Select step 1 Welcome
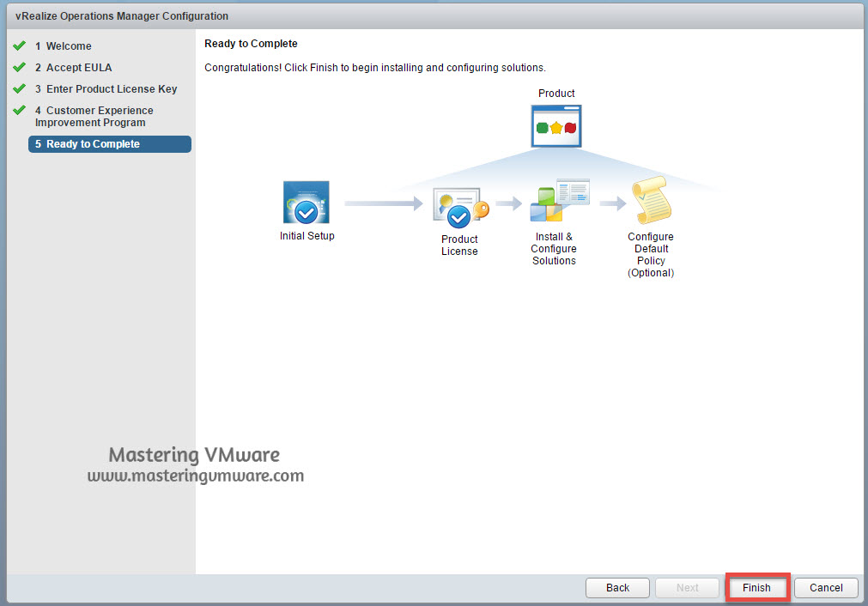The height and width of the screenshot is (606, 868). click(x=64, y=46)
